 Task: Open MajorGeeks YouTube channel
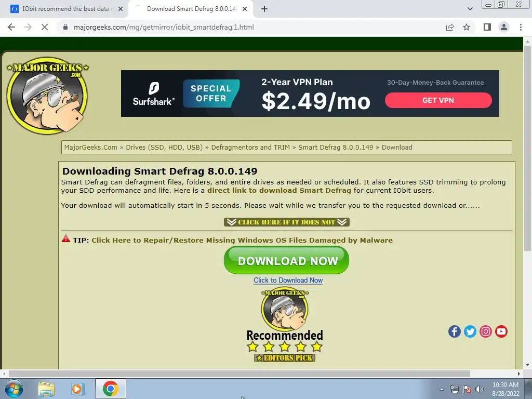click(x=501, y=331)
